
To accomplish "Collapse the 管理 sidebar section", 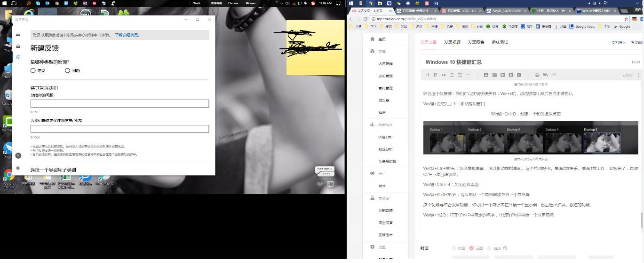I will (382, 52).
